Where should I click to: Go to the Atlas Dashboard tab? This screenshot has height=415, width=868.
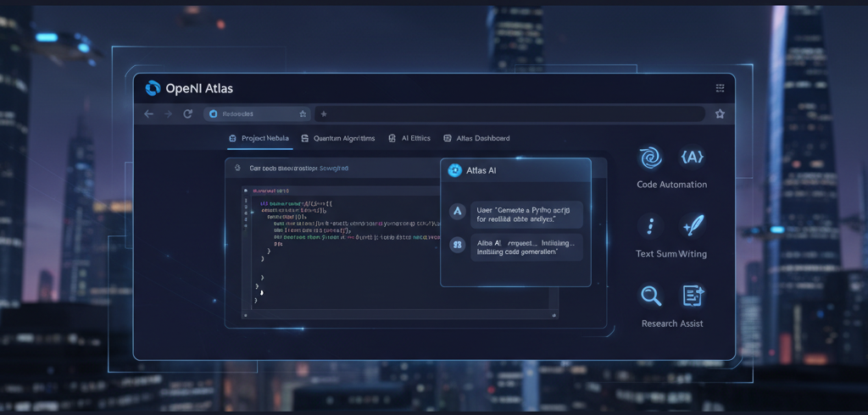[476, 138]
